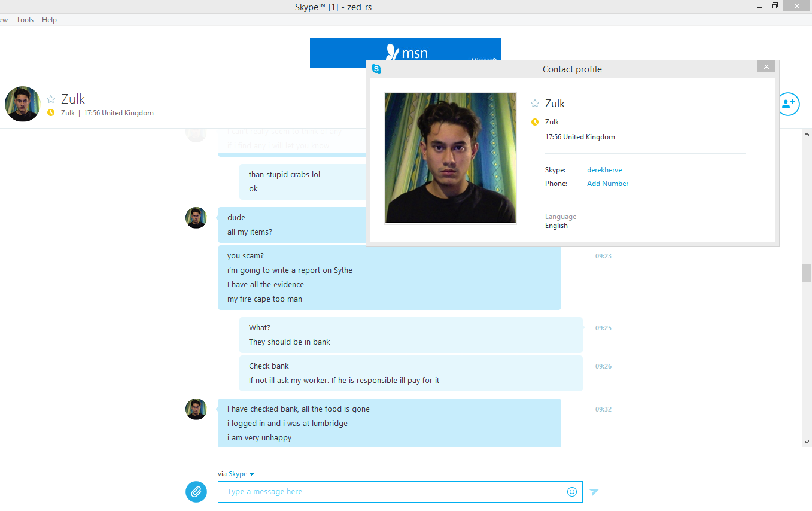Toggle favorite star beside Zulk in header

[51, 99]
